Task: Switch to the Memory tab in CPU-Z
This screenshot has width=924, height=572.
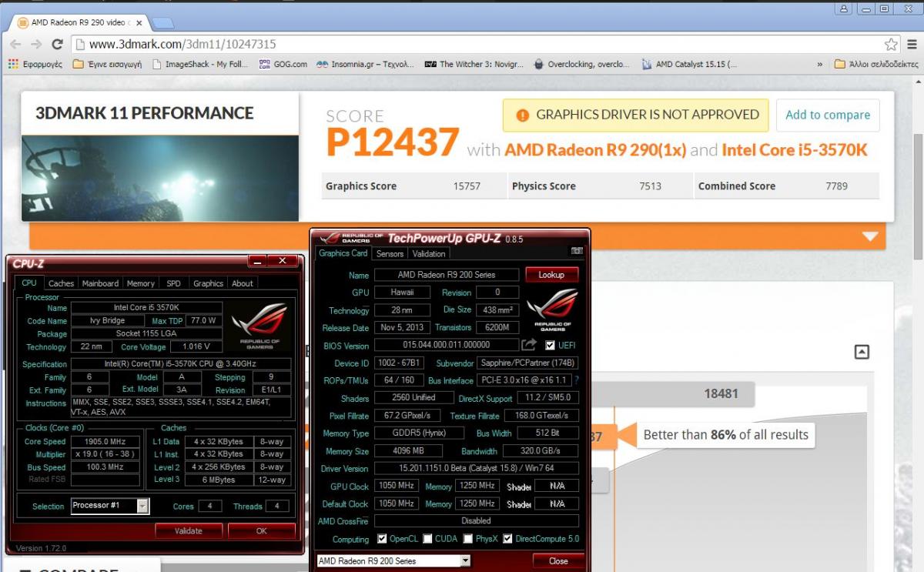Action: (x=141, y=283)
